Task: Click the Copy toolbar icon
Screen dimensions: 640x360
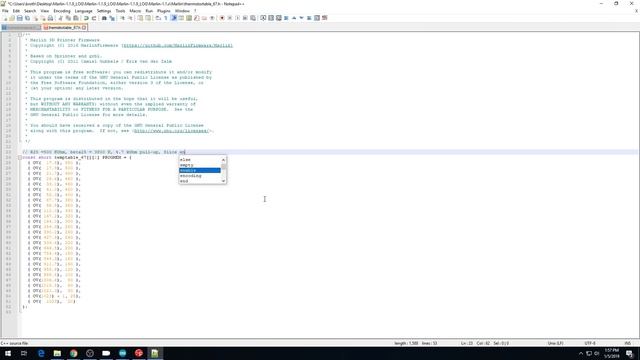Action: pos(68,18)
